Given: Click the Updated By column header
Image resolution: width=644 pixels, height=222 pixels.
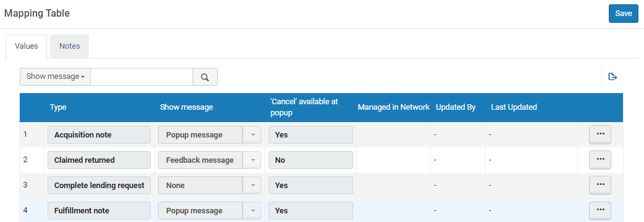Looking at the screenshot, I should tap(456, 107).
